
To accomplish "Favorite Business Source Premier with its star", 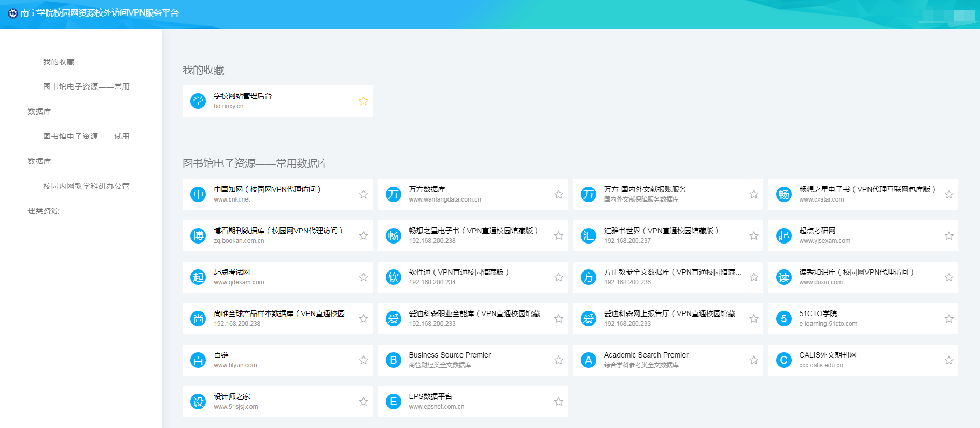I will click(558, 360).
